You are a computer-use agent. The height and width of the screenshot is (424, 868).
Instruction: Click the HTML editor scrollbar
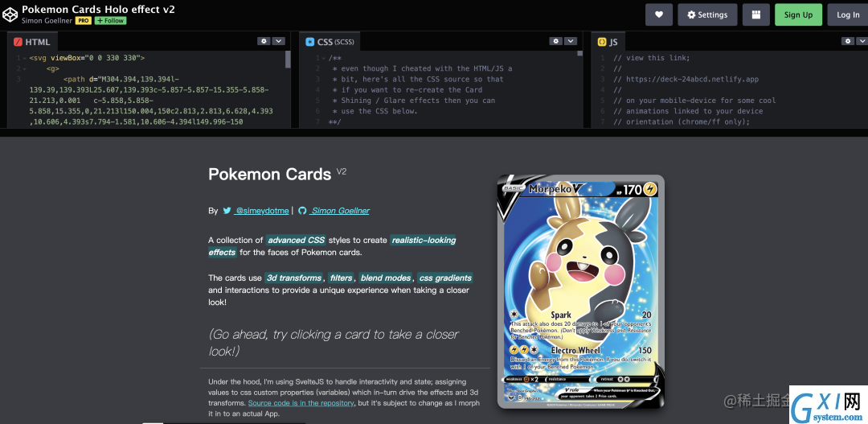tap(288, 60)
